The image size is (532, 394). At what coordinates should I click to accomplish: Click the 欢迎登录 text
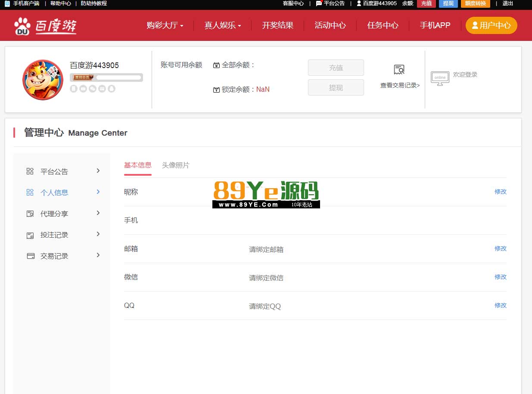tap(465, 74)
